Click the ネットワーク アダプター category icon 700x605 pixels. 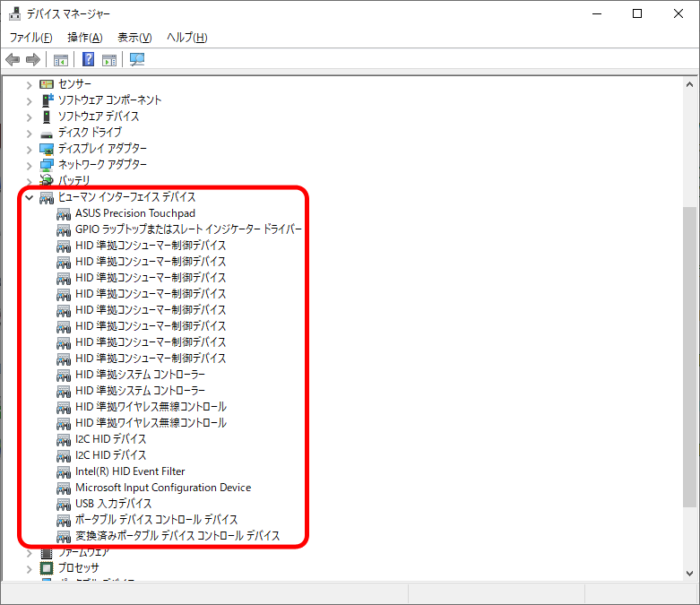coord(47,165)
